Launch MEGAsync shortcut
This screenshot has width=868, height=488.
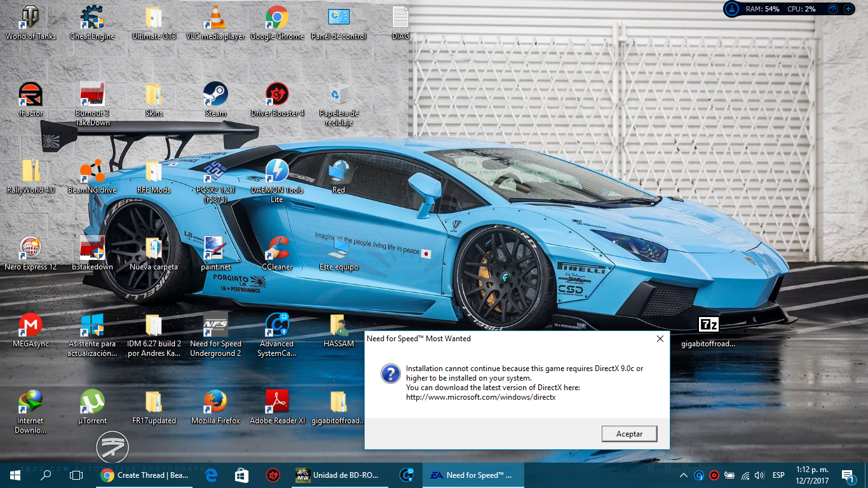click(31, 330)
